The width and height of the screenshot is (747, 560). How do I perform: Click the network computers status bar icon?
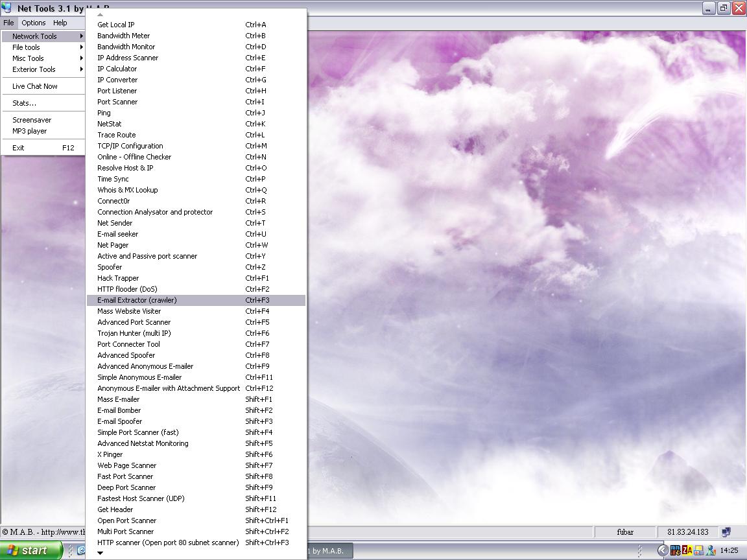726,532
